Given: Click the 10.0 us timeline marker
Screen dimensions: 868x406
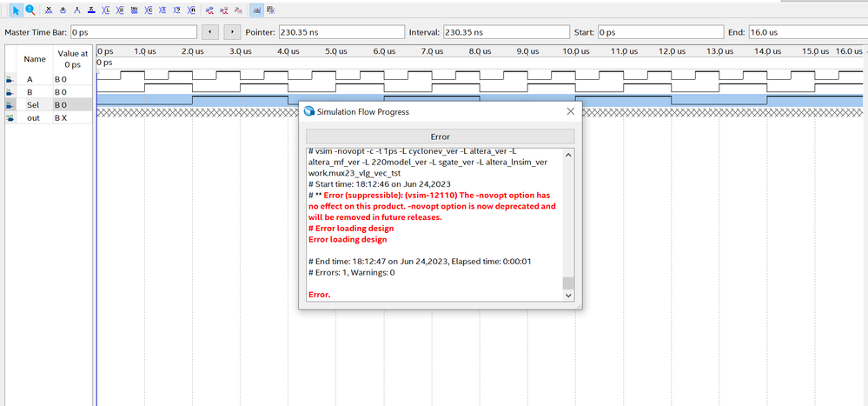Looking at the screenshot, I should tap(576, 51).
